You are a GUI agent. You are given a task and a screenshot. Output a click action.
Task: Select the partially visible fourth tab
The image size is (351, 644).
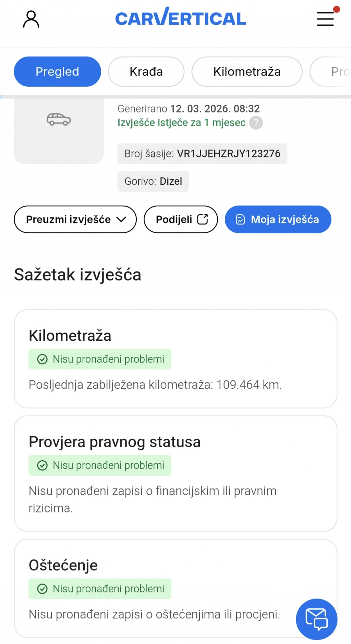(x=334, y=72)
